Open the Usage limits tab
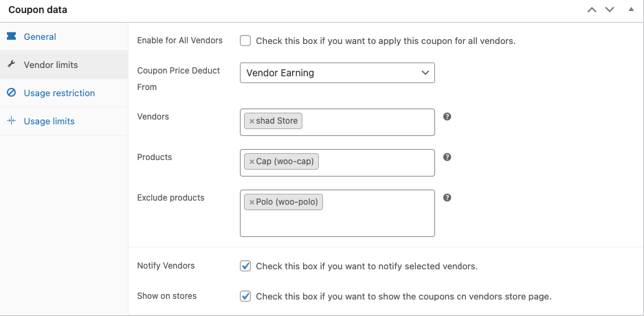This screenshot has height=316, width=644. tap(64, 121)
